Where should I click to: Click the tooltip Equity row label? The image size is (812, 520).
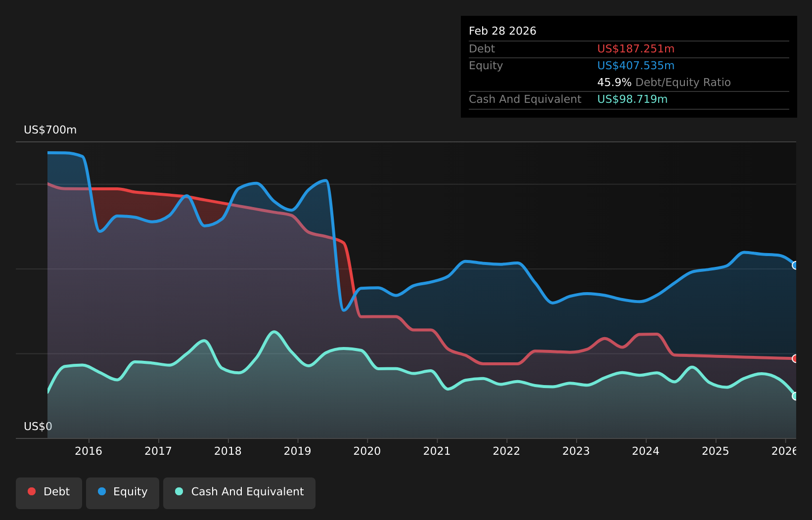coord(486,66)
